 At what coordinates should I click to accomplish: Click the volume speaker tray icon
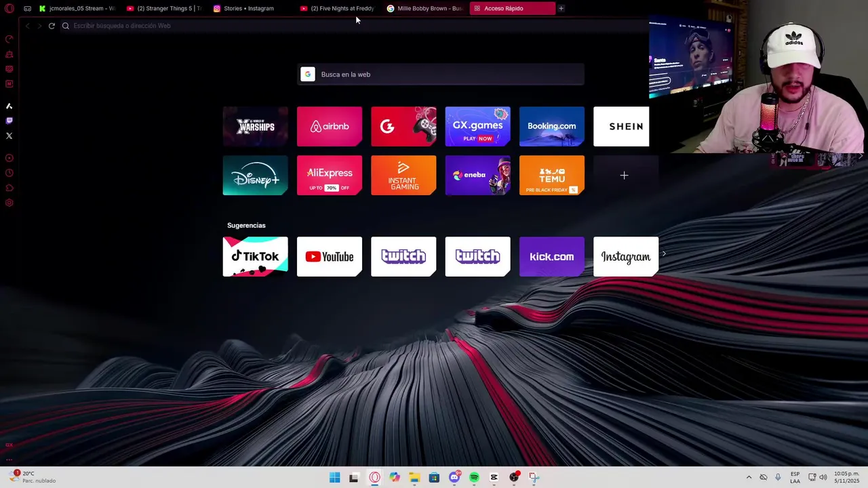point(824,477)
